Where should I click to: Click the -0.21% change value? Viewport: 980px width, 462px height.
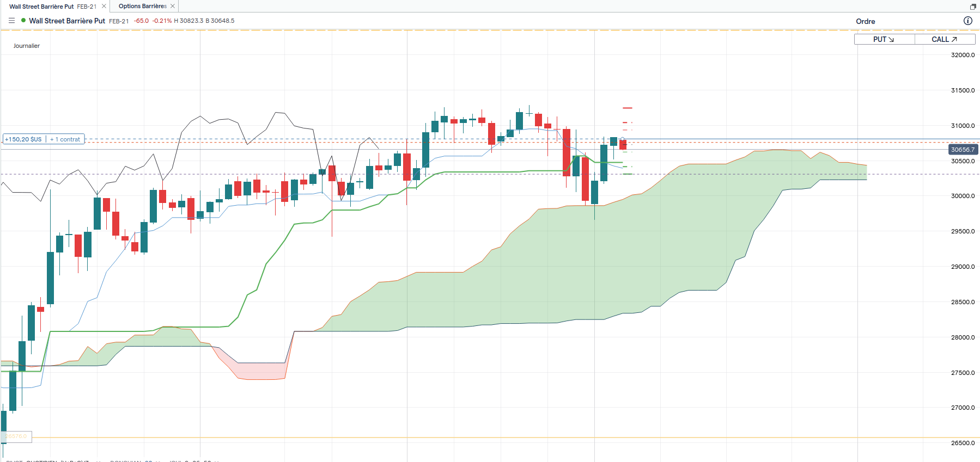[x=162, y=21]
